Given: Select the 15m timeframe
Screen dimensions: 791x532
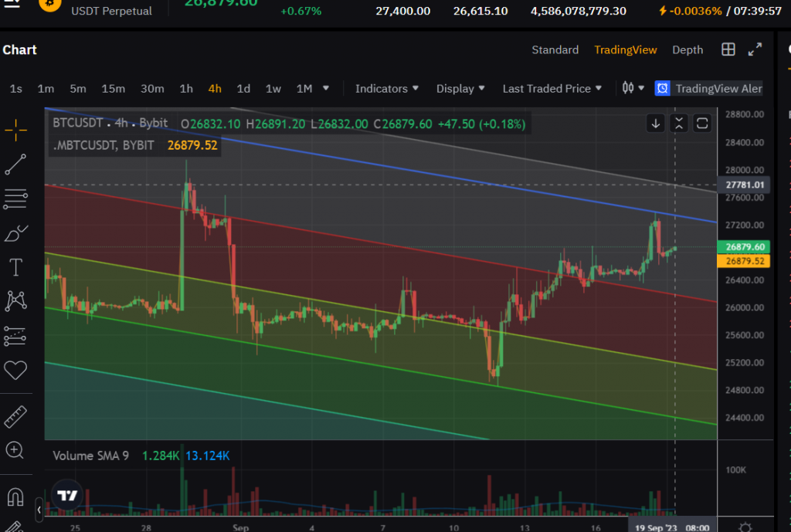Looking at the screenshot, I should (113, 89).
